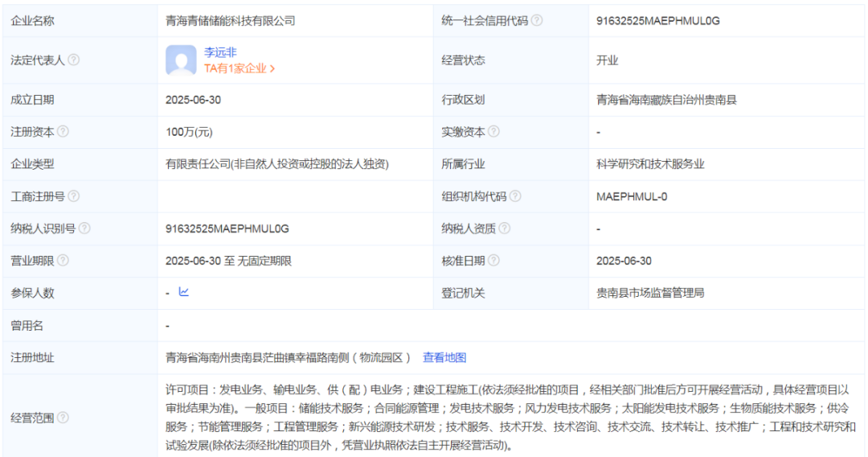Open the help icon beside 营业期限

click(x=63, y=261)
